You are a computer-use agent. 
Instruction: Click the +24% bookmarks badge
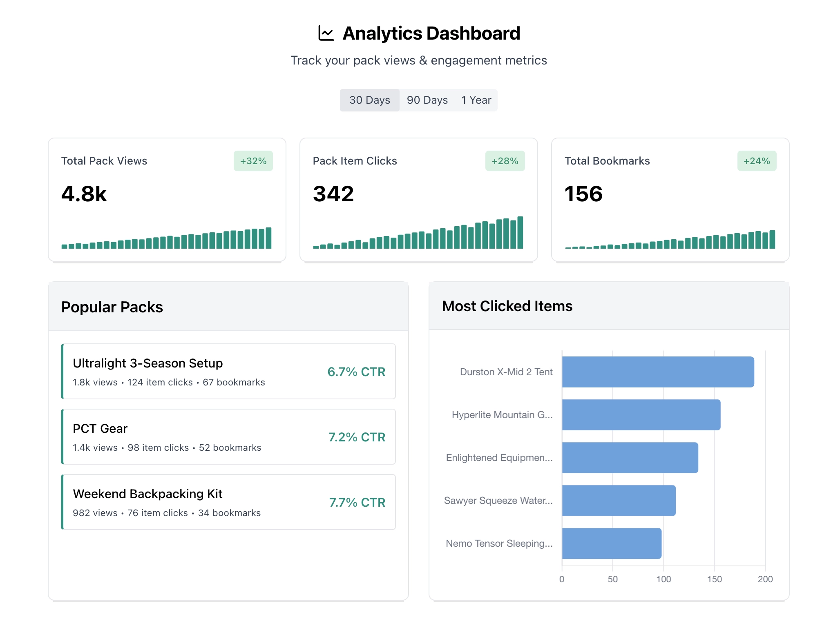coord(756,161)
